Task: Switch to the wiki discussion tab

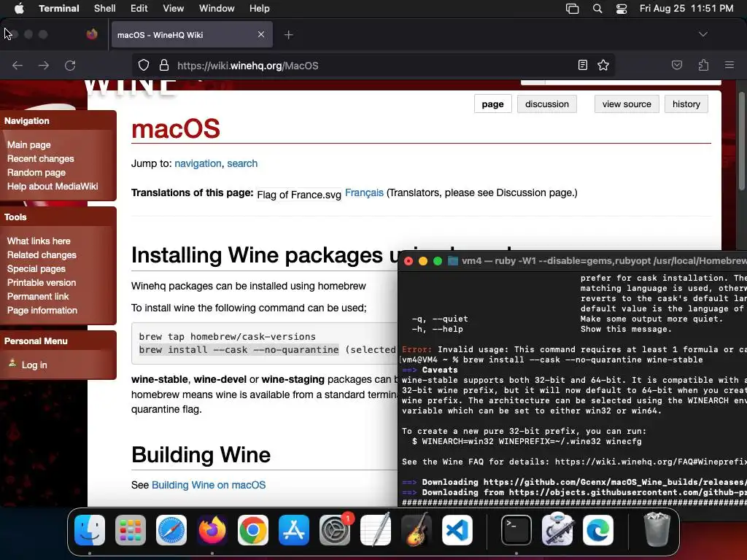Action: coord(547,104)
